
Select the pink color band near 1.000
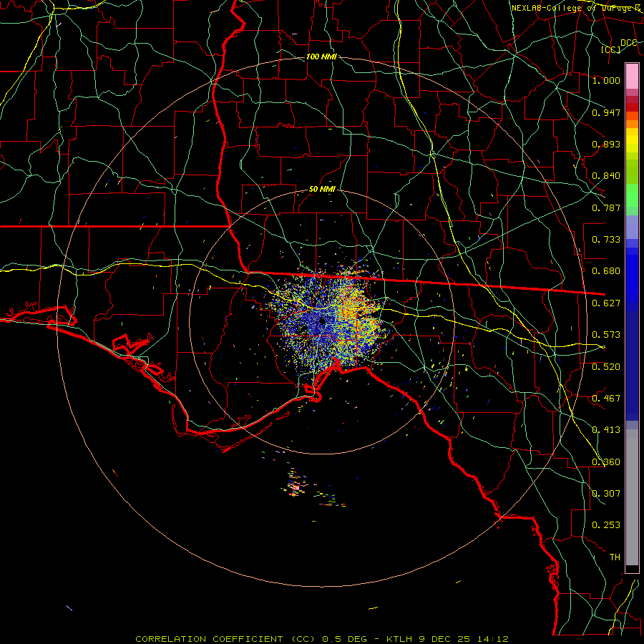(x=632, y=76)
